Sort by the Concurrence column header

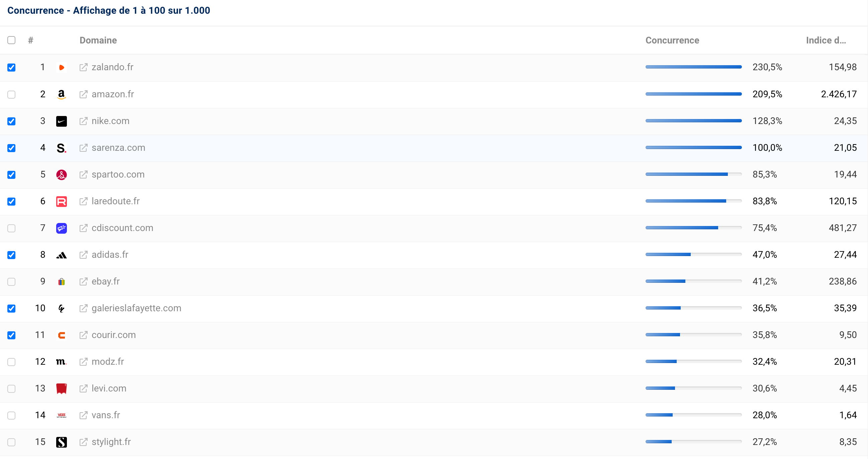672,40
